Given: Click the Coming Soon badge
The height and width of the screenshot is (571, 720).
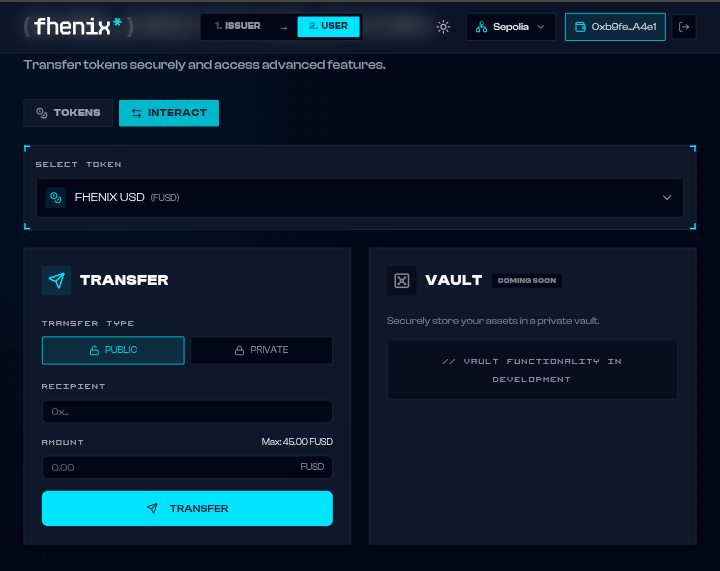Looking at the screenshot, I should click(527, 280).
